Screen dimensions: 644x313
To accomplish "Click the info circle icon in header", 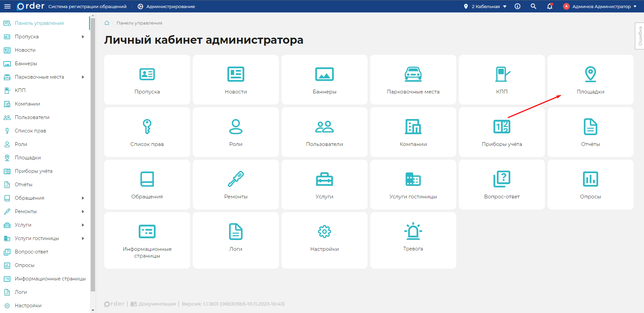I will click(517, 6).
